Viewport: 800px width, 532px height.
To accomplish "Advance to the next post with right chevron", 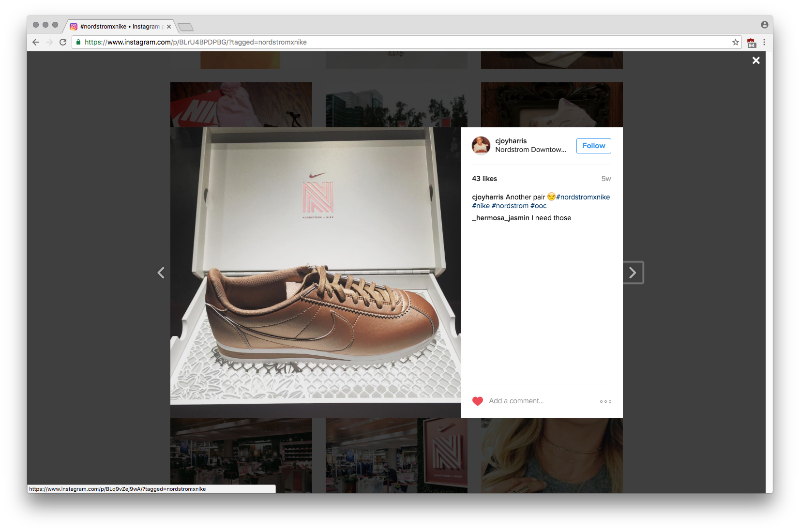I will (x=633, y=273).
